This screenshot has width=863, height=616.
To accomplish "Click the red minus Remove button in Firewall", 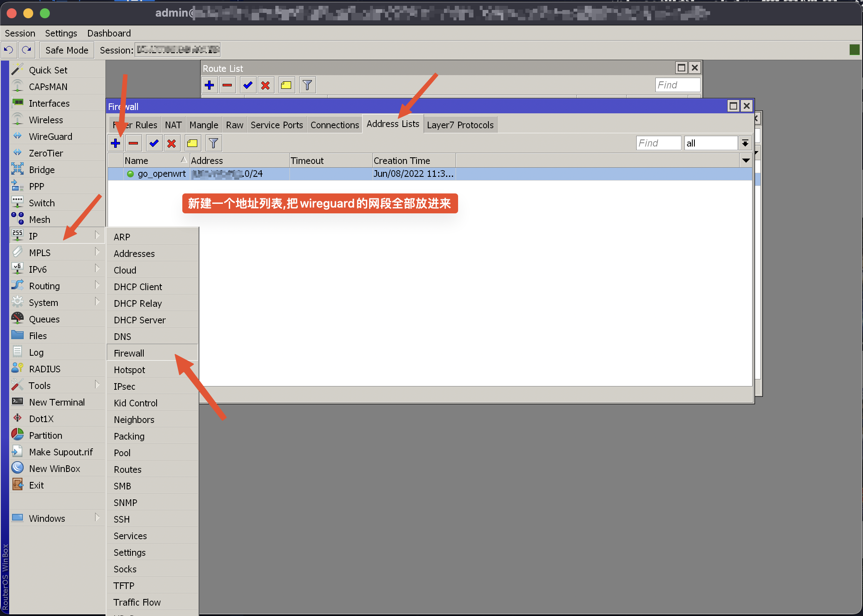I will tap(133, 143).
